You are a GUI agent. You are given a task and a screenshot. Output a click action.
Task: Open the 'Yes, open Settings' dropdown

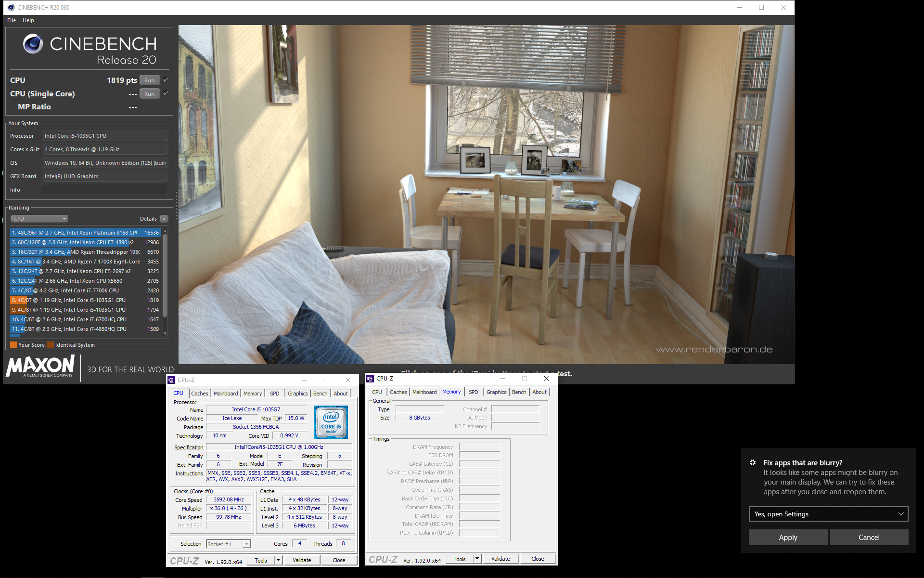tap(828, 514)
